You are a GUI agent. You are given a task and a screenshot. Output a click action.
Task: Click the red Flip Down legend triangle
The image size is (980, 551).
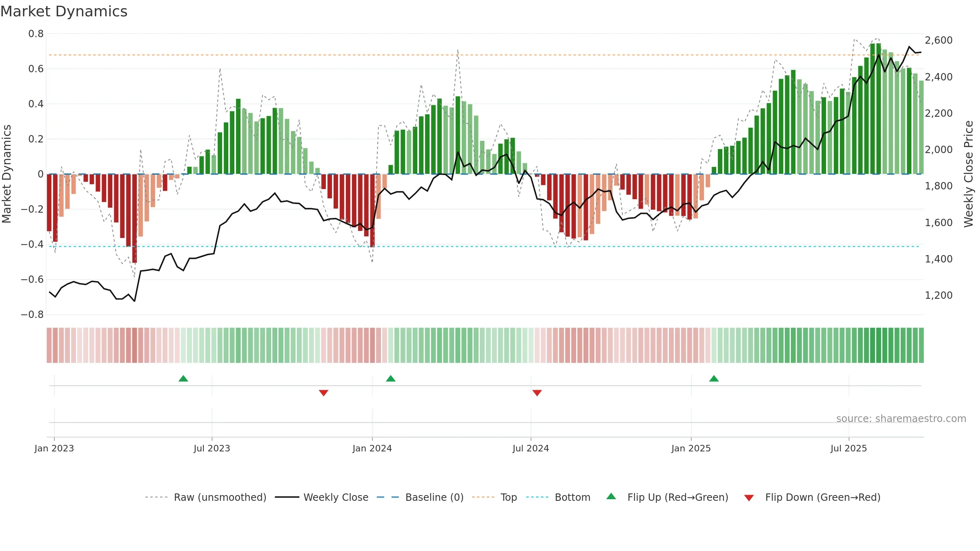pos(749,498)
